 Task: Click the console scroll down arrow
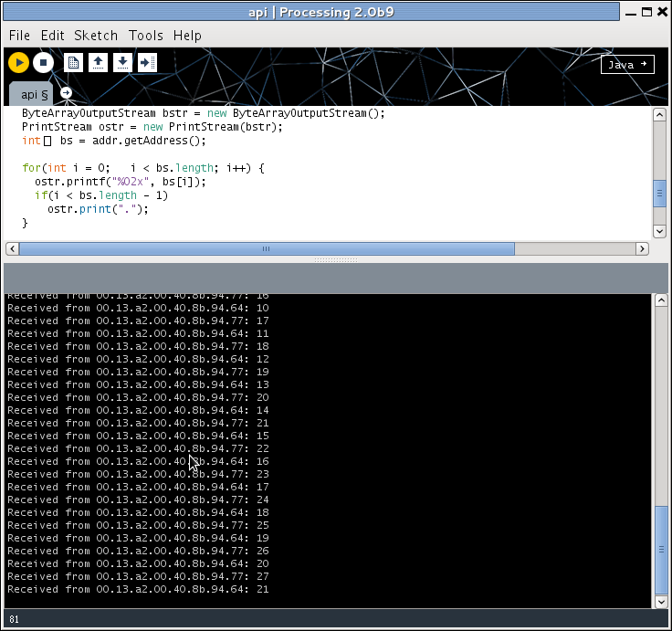(661, 602)
